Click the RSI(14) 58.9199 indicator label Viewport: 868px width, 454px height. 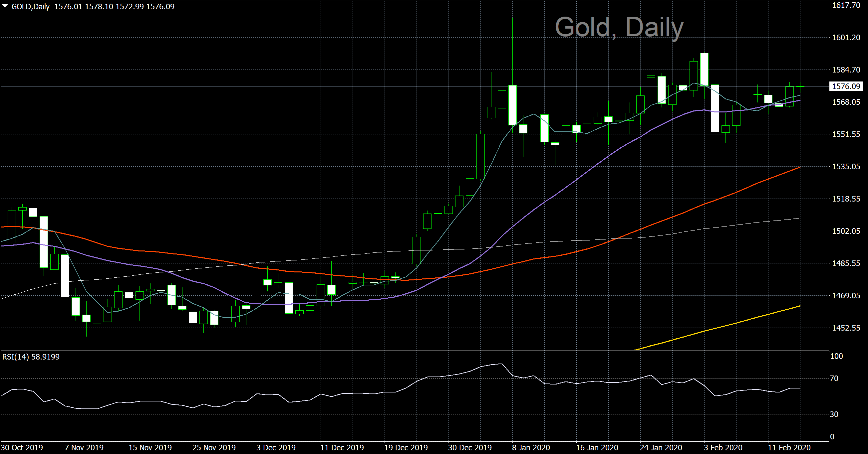point(31,357)
